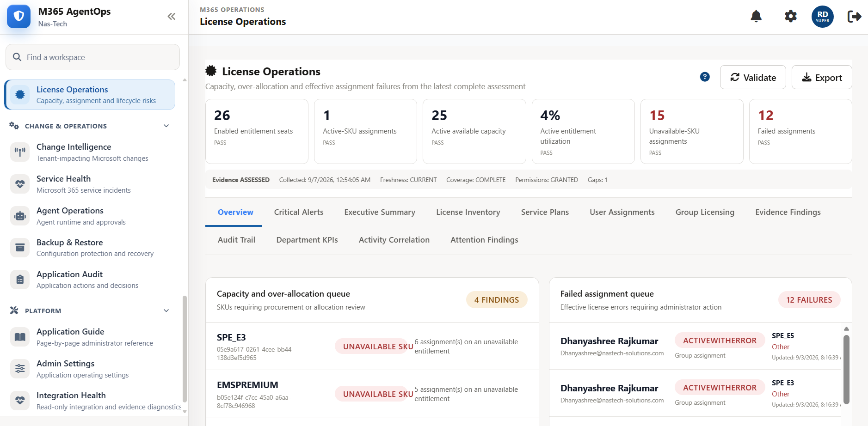Switch to the Group Licensing tab
868x426 pixels.
coord(705,212)
